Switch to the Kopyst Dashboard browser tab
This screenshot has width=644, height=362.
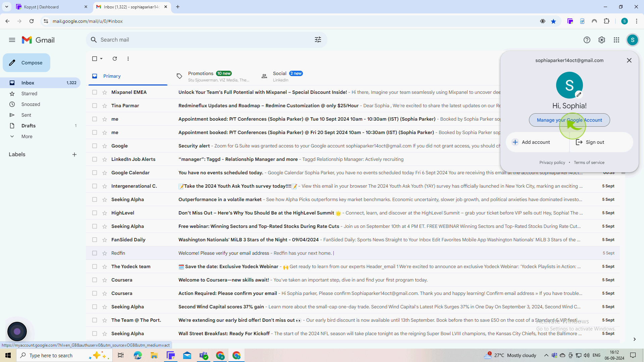click(52, 7)
